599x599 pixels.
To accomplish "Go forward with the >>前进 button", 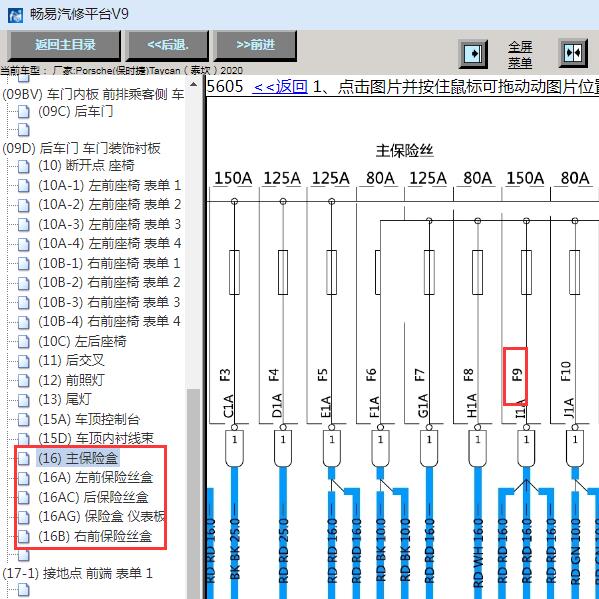I will (x=255, y=45).
